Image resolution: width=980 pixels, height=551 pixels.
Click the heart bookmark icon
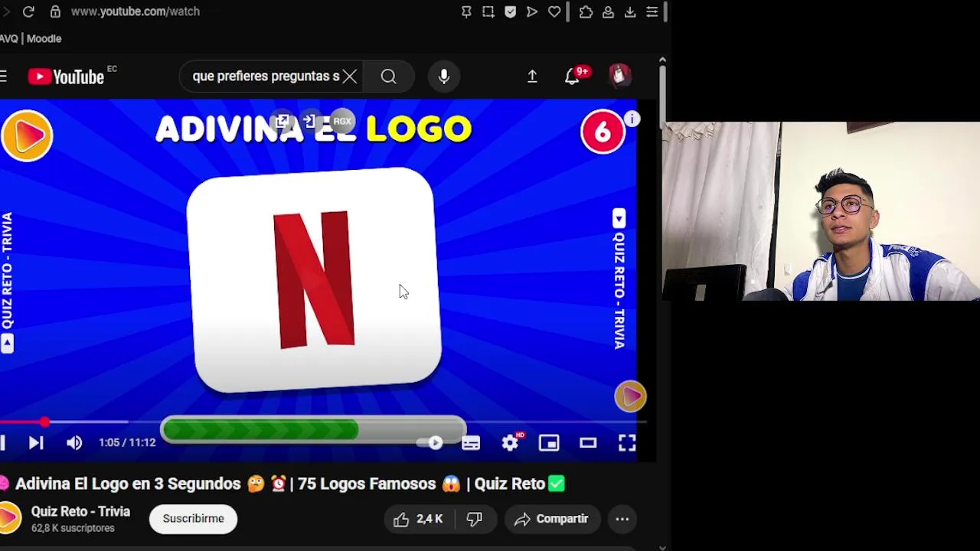pos(554,11)
